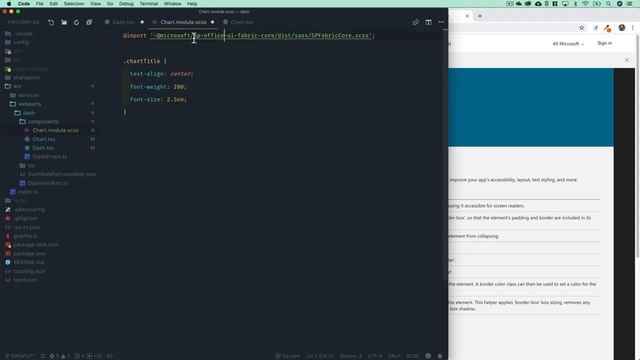Image resolution: width=640 pixels, height=360 pixels.
Task: Open Chart.module.scss in Explorer
Action: click(49, 130)
